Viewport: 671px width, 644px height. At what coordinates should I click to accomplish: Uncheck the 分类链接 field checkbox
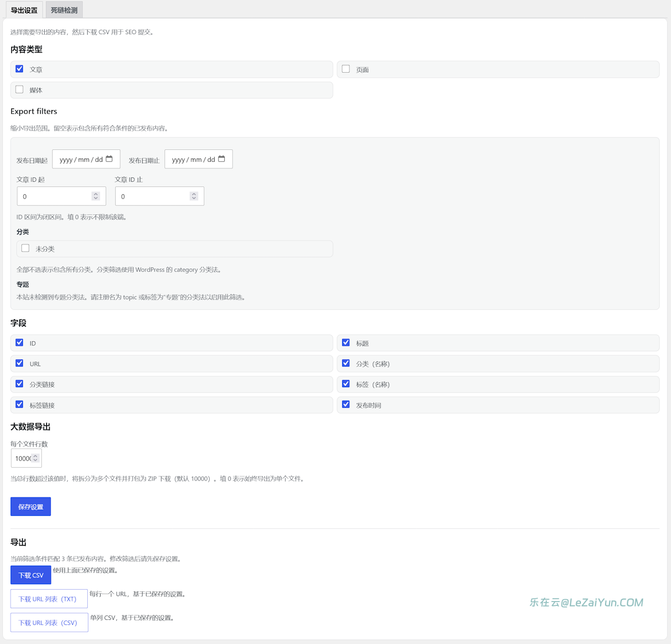[x=20, y=384]
